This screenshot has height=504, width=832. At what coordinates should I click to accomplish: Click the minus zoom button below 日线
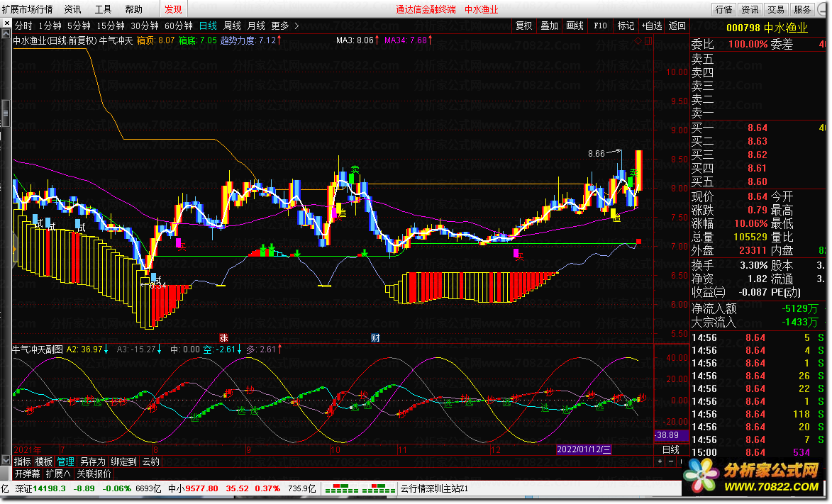(671, 461)
